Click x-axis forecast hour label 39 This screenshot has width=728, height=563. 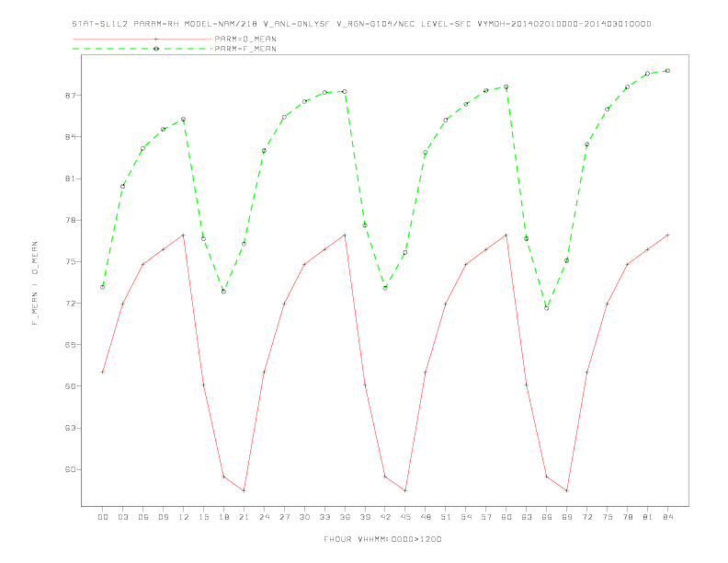pos(365,517)
